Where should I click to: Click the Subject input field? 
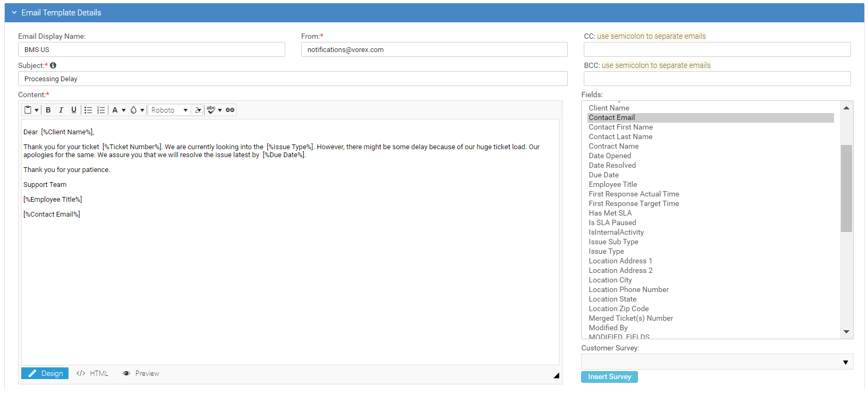coord(293,79)
